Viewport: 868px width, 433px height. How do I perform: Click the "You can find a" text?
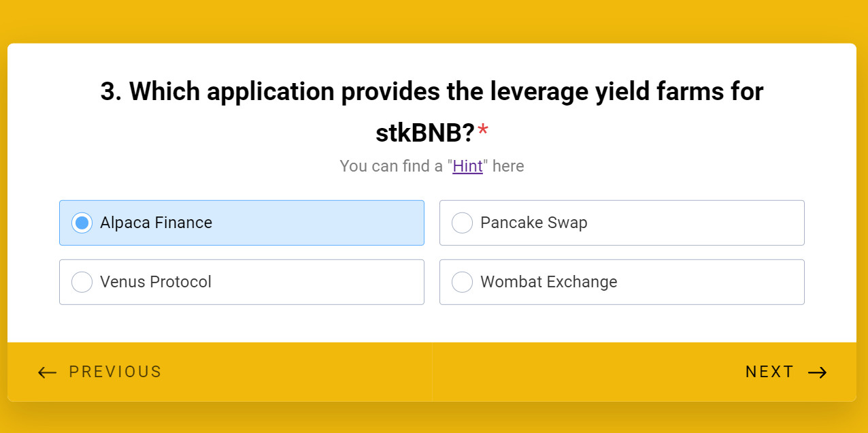tap(391, 166)
